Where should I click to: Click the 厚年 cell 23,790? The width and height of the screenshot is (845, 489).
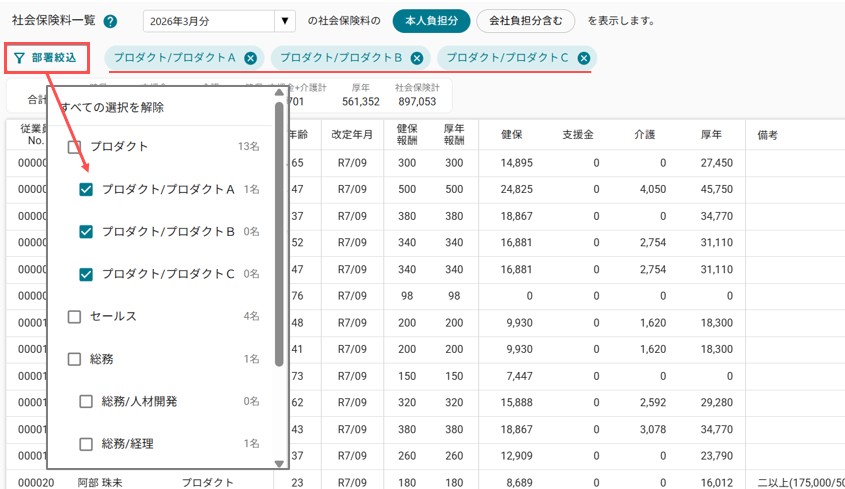[717, 456]
